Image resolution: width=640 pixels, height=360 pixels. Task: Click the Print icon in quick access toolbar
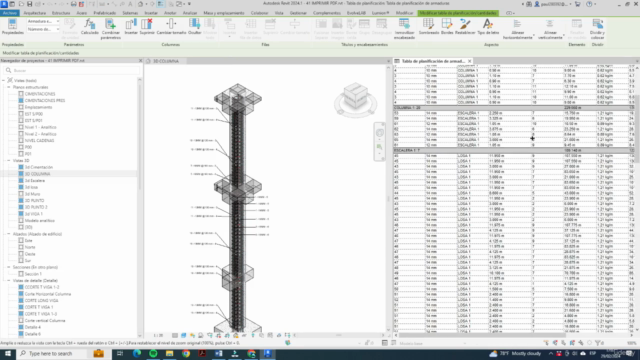[73, 4]
